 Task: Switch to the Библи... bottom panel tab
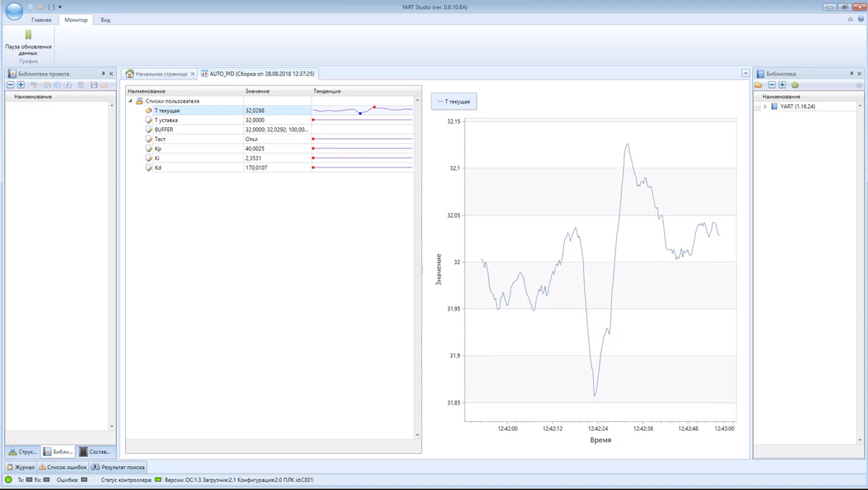[58, 452]
